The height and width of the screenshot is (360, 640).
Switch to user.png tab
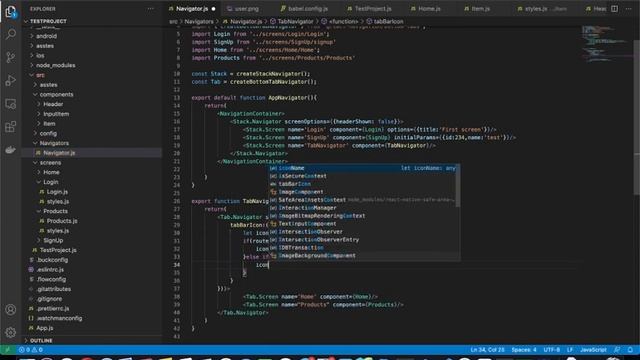tap(247, 9)
